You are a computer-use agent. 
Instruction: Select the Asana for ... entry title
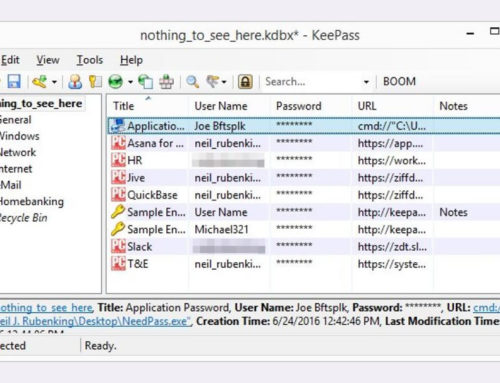pyautogui.click(x=155, y=143)
